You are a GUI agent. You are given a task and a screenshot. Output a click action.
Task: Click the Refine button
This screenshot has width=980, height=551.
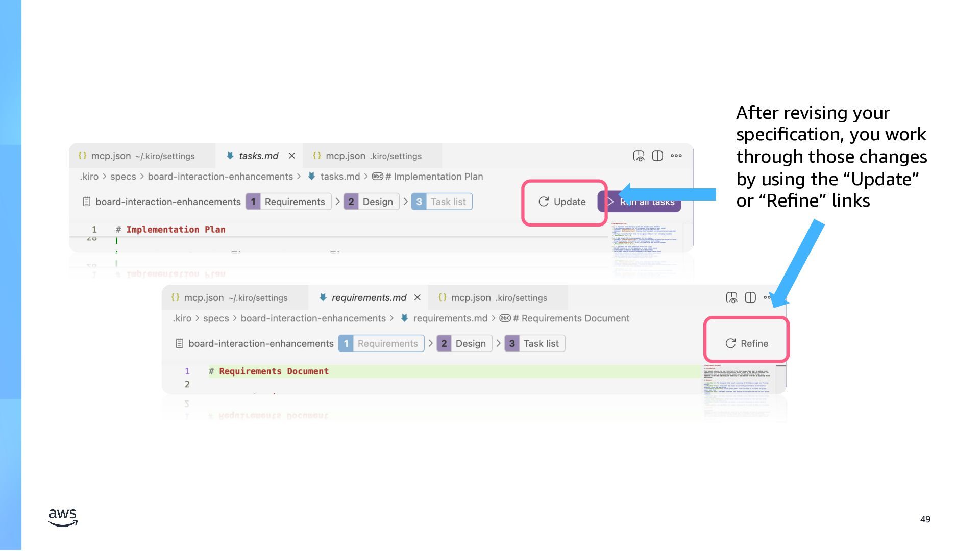tap(747, 343)
